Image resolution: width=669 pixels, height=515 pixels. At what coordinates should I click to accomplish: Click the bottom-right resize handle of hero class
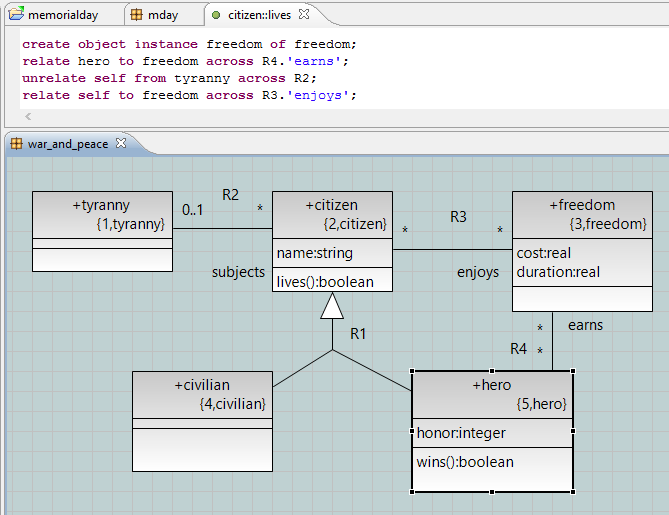[x=572, y=491]
